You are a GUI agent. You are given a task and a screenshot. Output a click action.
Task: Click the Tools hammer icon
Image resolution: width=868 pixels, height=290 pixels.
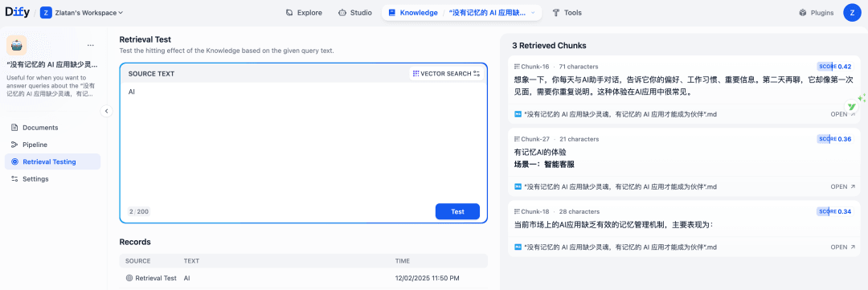[x=556, y=12]
